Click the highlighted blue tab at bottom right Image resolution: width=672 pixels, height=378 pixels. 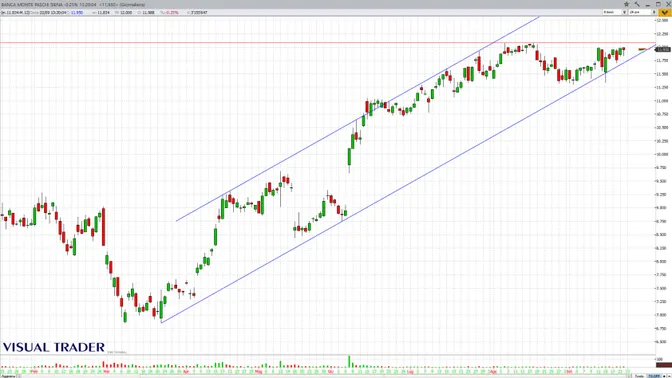(654, 376)
